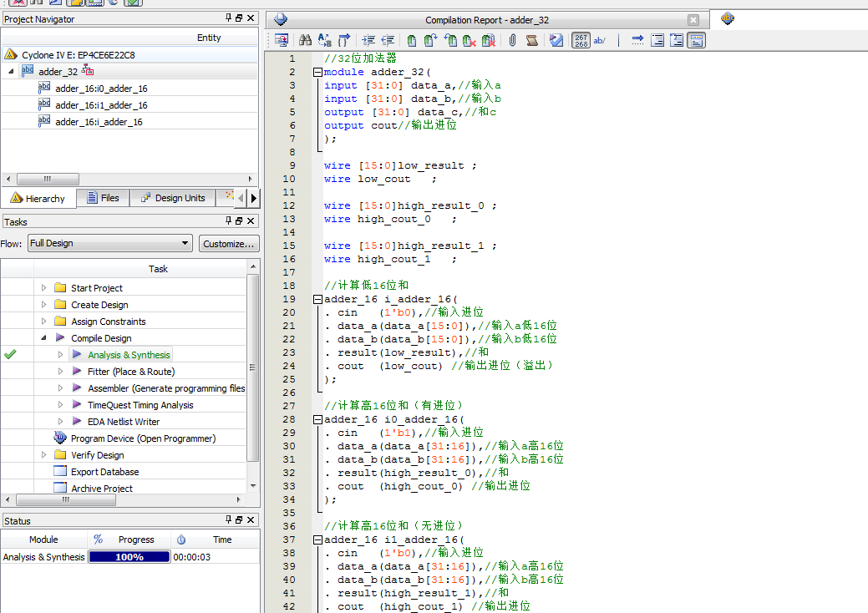The image size is (868, 613).
Task: Select adder_16:i1_adder_16 entity
Action: pyautogui.click(x=101, y=105)
